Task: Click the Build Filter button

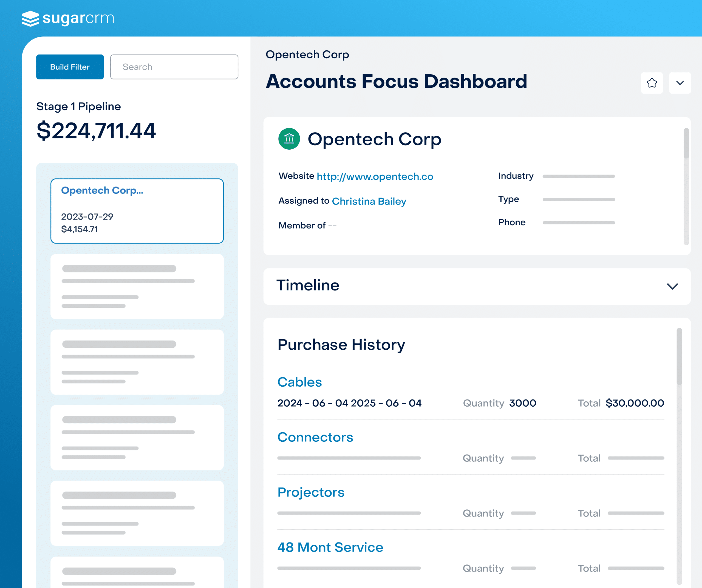Action: (x=70, y=67)
